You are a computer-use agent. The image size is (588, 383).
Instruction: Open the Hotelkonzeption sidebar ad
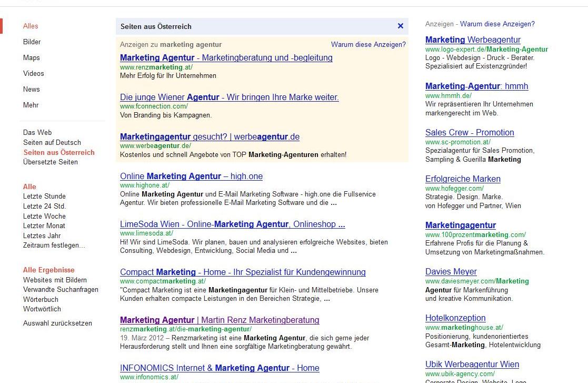[x=455, y=318]
